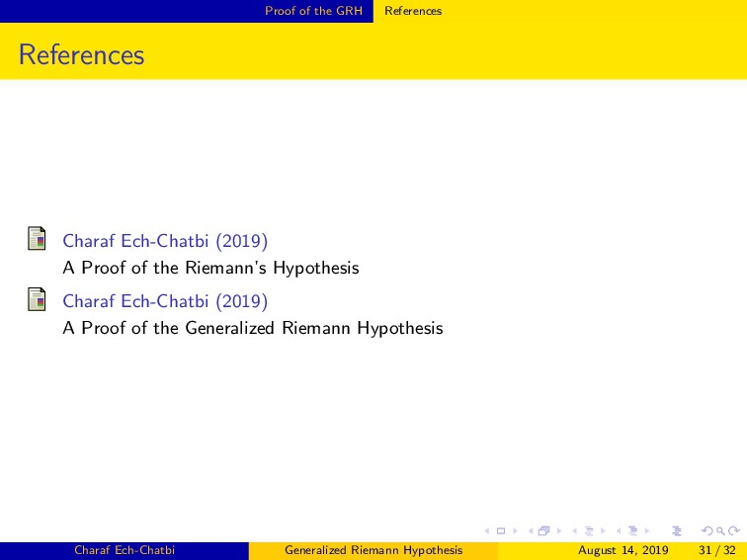Click the page counter '31 / 32'
Image resolution: width=747 pixels, height=560 pixels.
click(717, 550)
